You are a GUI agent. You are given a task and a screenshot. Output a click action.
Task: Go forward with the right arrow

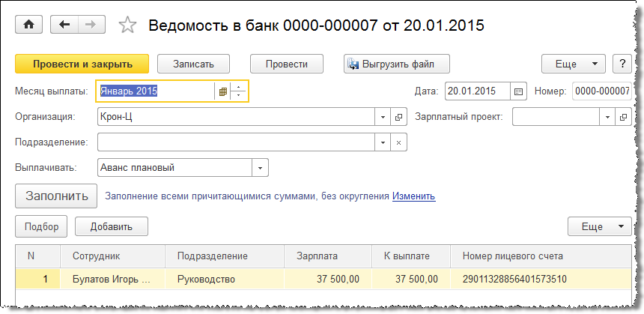(x=91, y=25)
